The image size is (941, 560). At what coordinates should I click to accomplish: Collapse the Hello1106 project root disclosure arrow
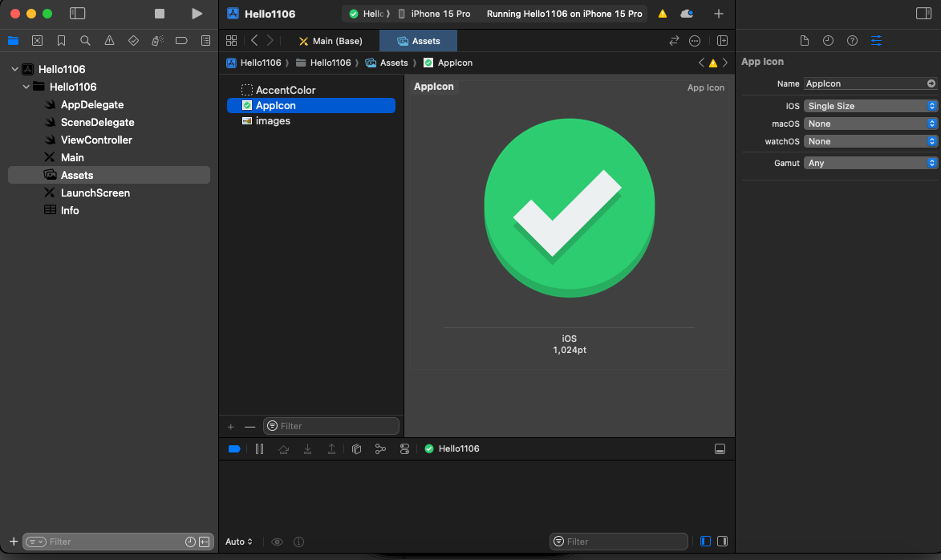coord(15,70)
